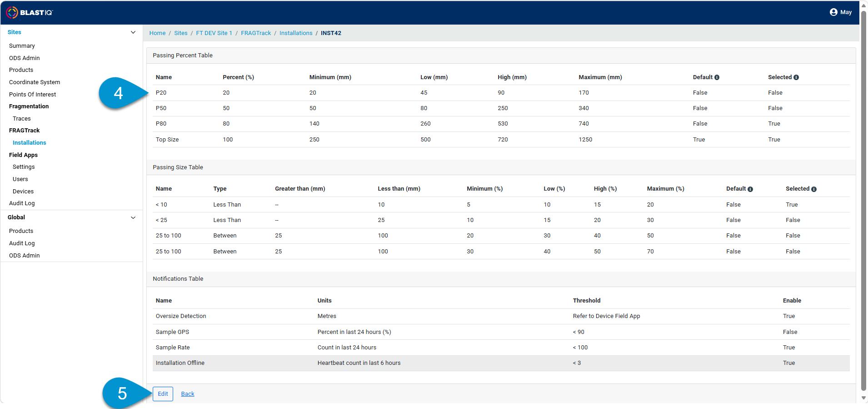Select the Installation Offline notification row
Image resolution: width=868 pixels, height=409 pixels.
pyautogui.click(x=501, y=363)
